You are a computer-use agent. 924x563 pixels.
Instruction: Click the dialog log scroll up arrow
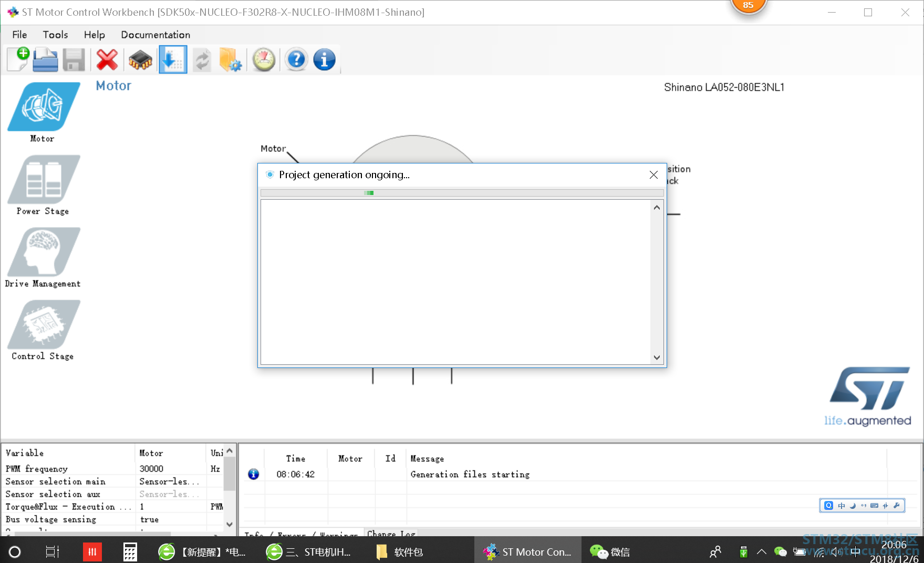click(657, 208)
